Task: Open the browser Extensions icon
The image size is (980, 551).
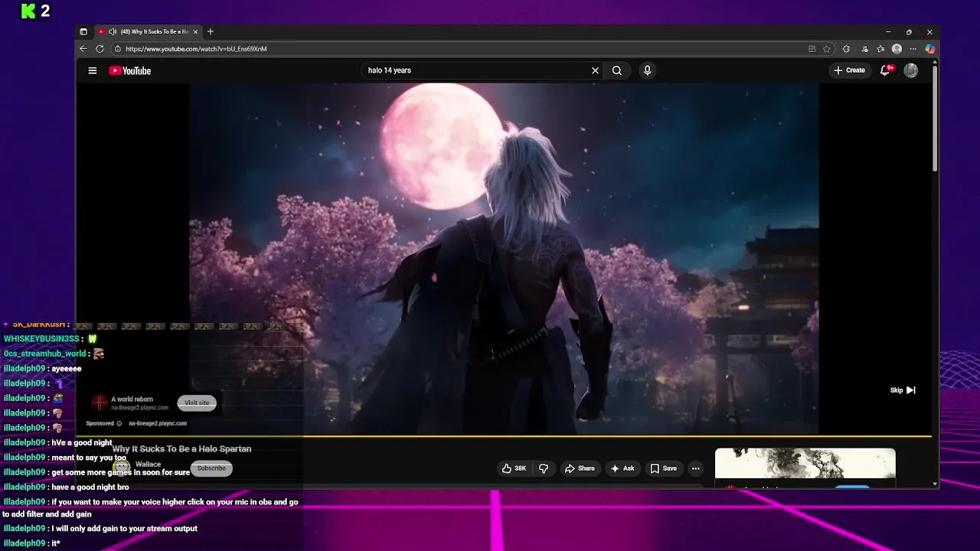Action: click(x=846, y=49)
